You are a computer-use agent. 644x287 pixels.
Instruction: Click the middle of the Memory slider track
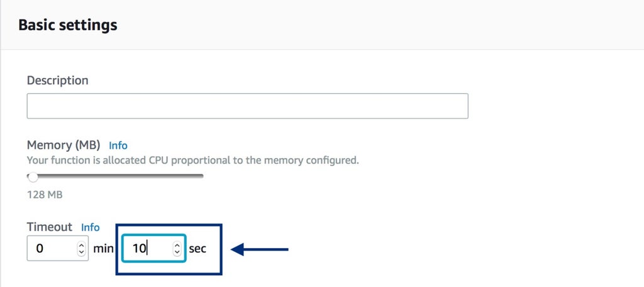point(116,176)
